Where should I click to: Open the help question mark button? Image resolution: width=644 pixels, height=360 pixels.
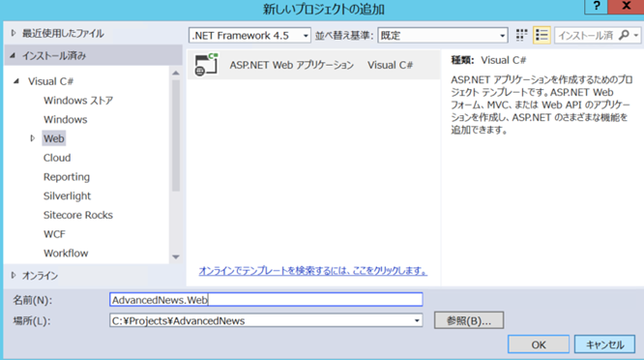(x=597, y=6)
